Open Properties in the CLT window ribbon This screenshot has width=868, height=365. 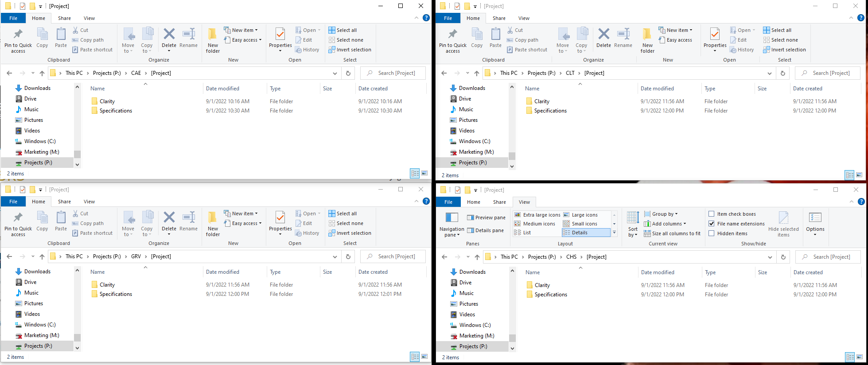pos(715,35)
